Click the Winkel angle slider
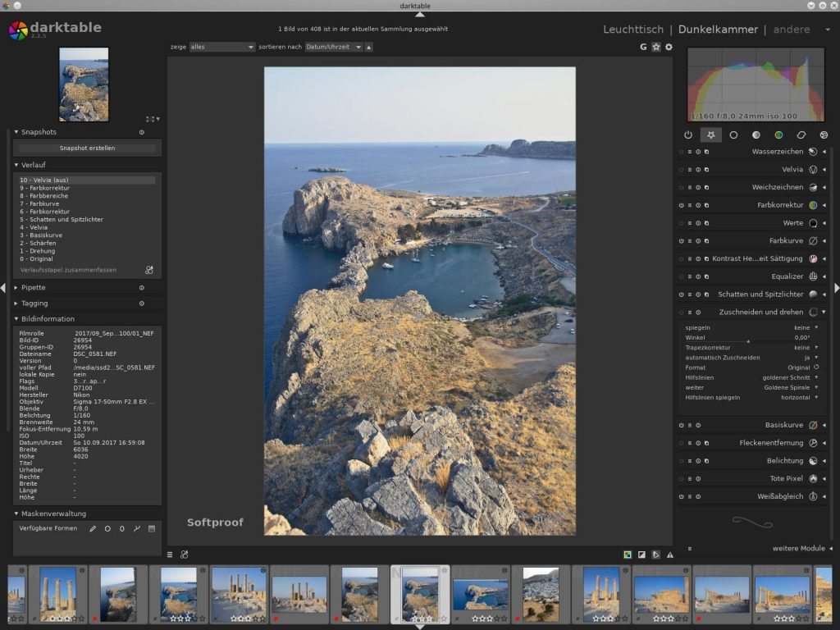This screenshot has height=630, width=840. (747, 338)
